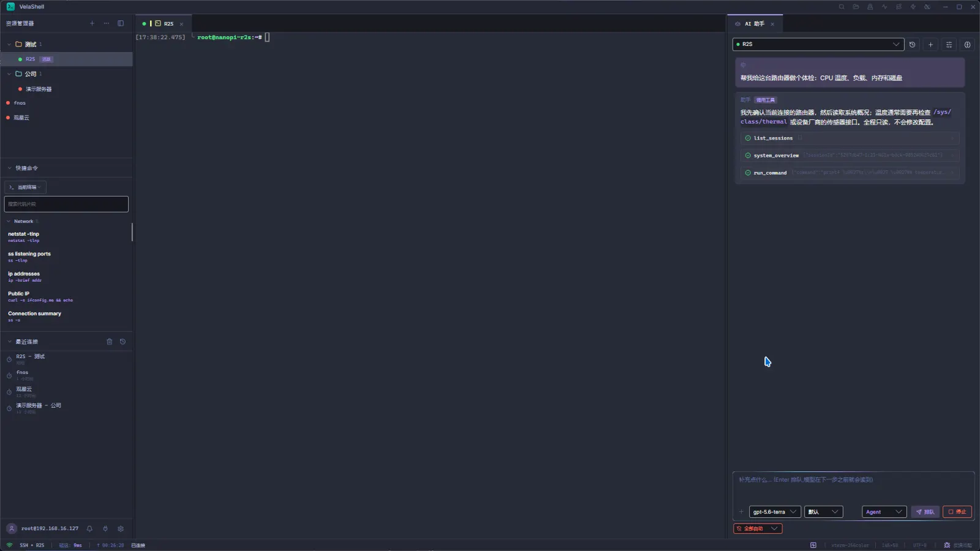The image size is (980, 551).
Task: Open the folder icon in the title bar
Action: click(x=856, y=7)
